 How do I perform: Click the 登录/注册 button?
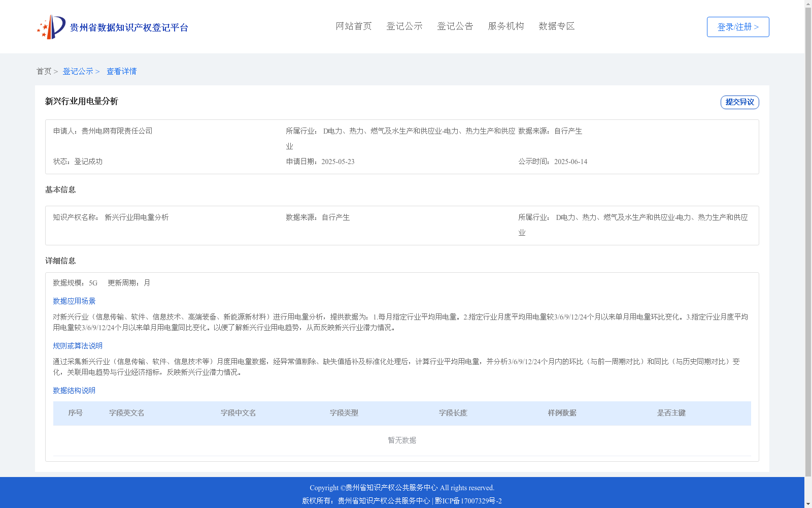click(x=738, y=27)
